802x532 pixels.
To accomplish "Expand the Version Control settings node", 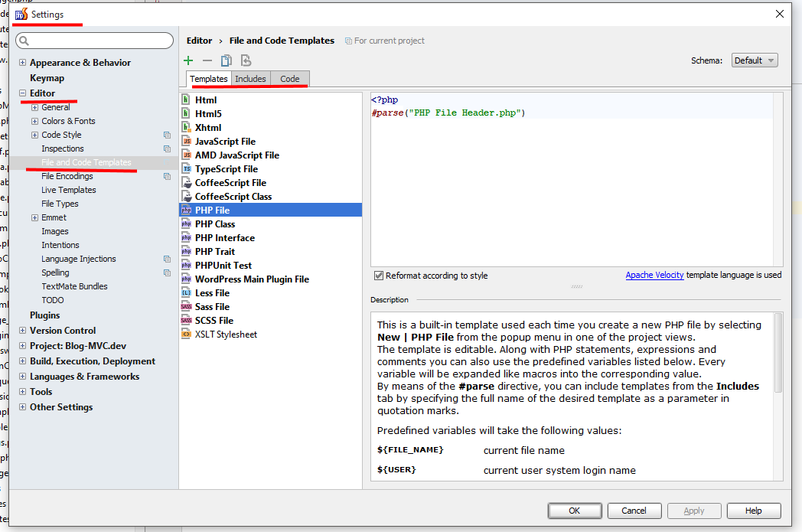I will (x=23, y=331).
